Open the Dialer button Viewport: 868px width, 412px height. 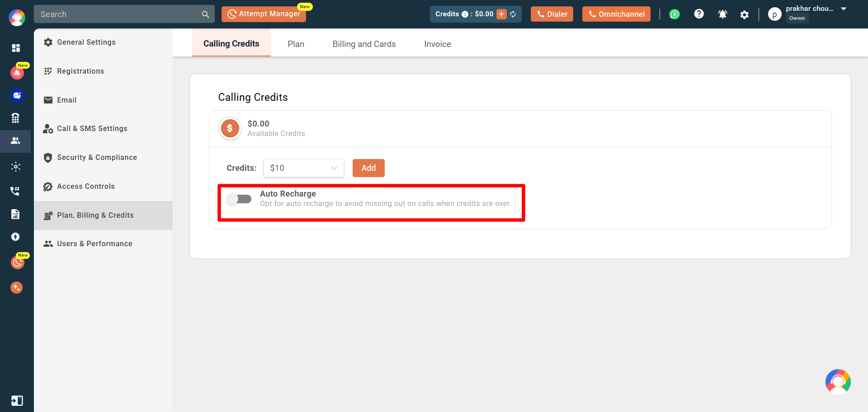pos(552,14)
